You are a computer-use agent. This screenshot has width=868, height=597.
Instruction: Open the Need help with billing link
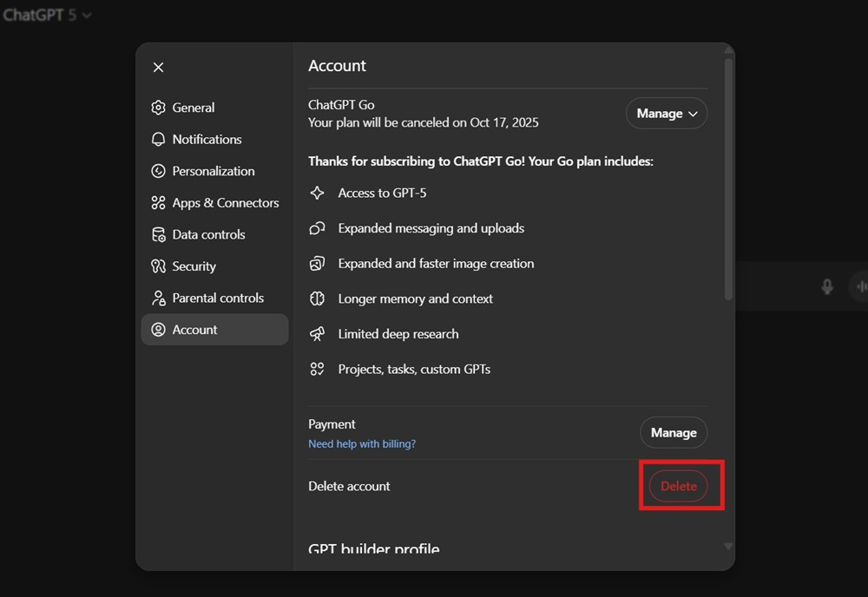tap(362, 444)
